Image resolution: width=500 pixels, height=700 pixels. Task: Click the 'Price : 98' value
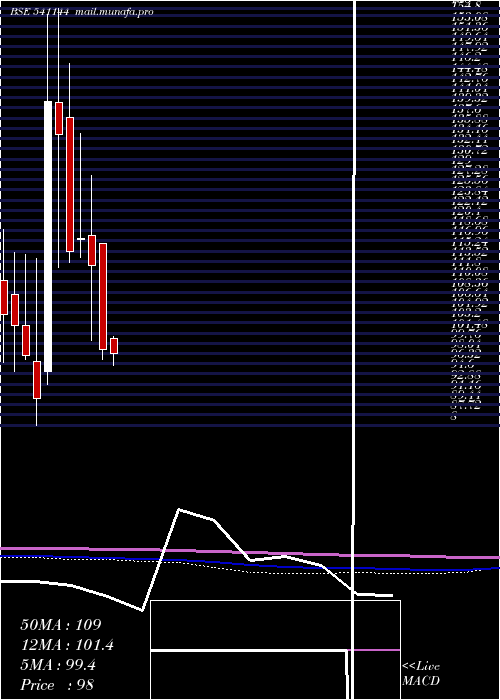click(x=57, y=685)
